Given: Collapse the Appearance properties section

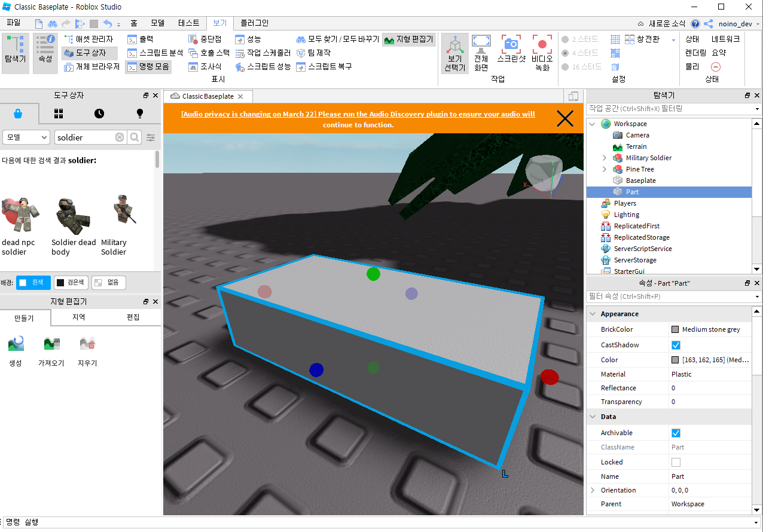Looking at the screenshot, I should click(593, 314).
